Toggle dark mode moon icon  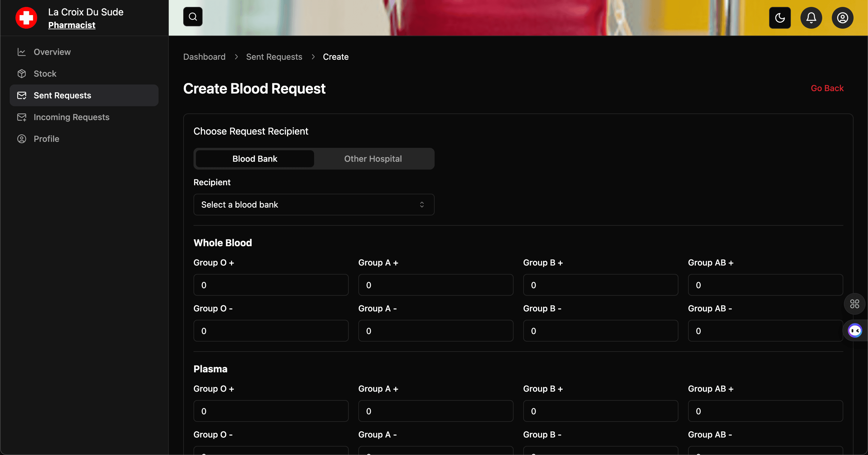780,17
